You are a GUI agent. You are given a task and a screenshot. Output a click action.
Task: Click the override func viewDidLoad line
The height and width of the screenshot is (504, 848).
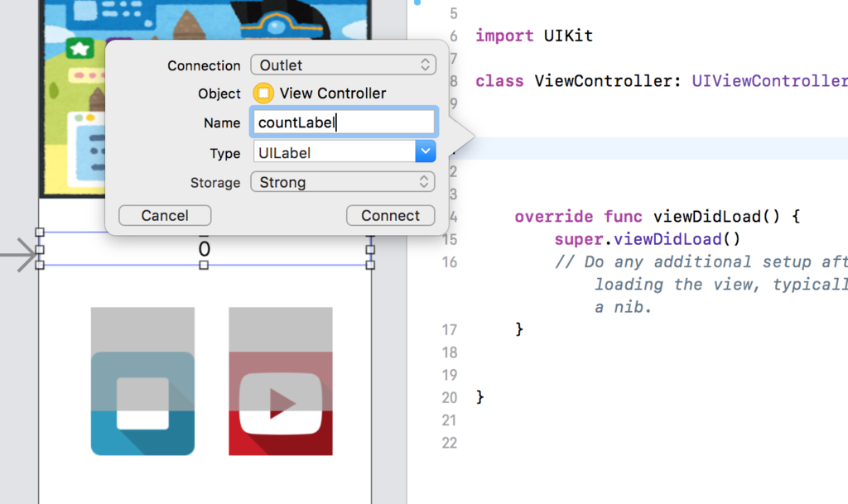click(x=657, y=217)
